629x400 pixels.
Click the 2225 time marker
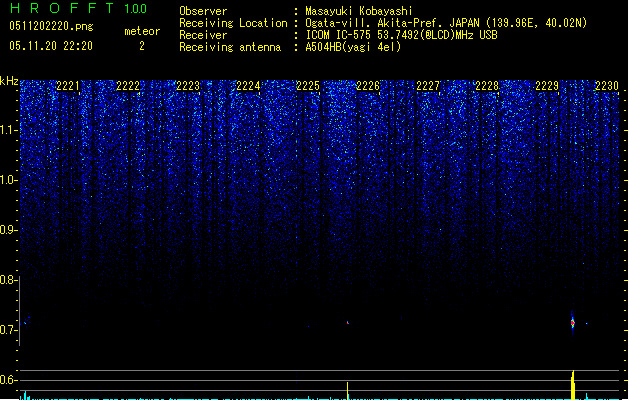pyautogui.click(x=308, y=86)
